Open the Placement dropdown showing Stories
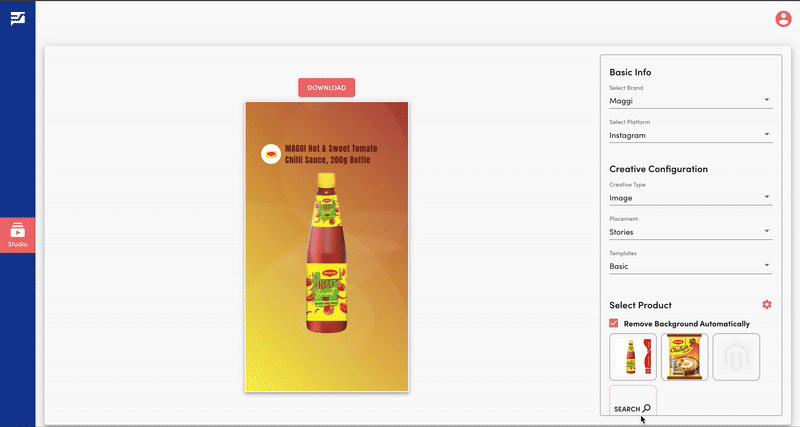 pos(690,232)
